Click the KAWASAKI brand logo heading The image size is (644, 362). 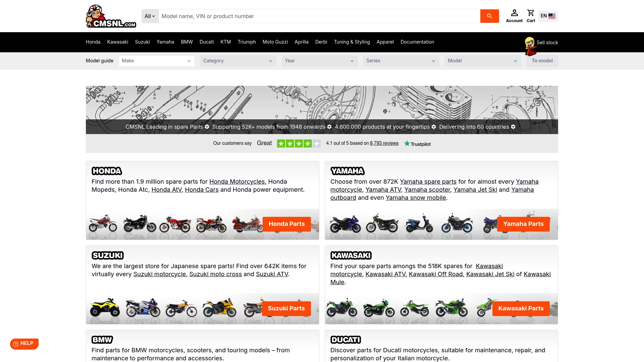click(x=351, y=255)
